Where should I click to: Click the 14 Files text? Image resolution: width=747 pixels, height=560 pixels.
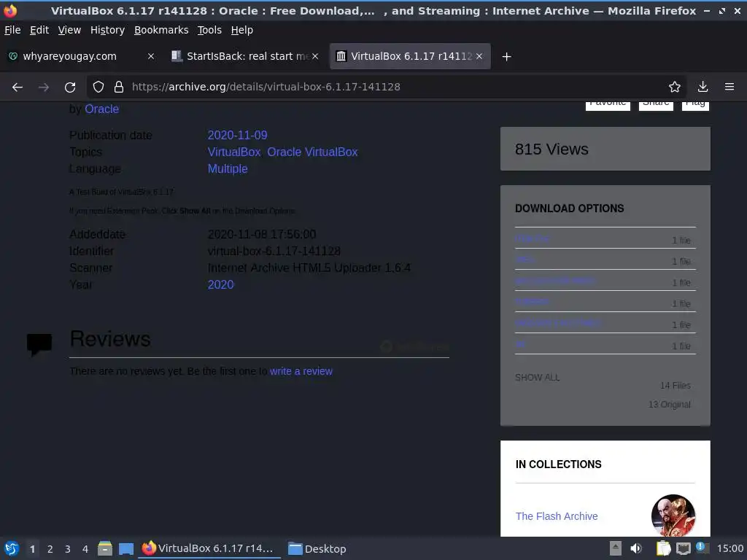pos(676,386)
